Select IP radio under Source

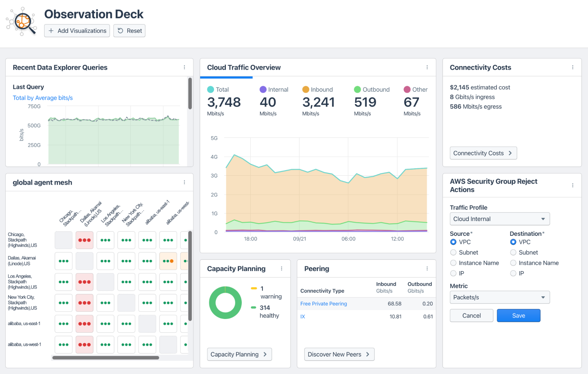coord(453,273)
